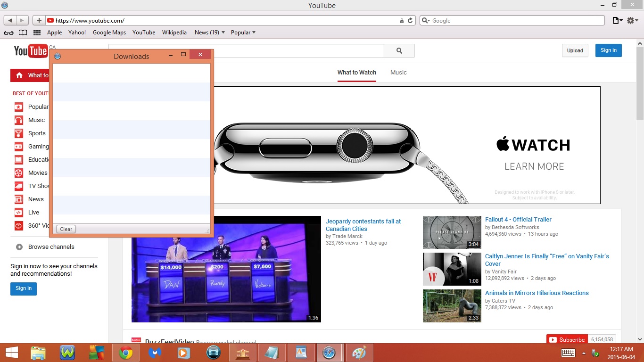Open the YouTube bookmark in bookmarks bar
This screenshot has width=644, height=362.
(144, 33)
